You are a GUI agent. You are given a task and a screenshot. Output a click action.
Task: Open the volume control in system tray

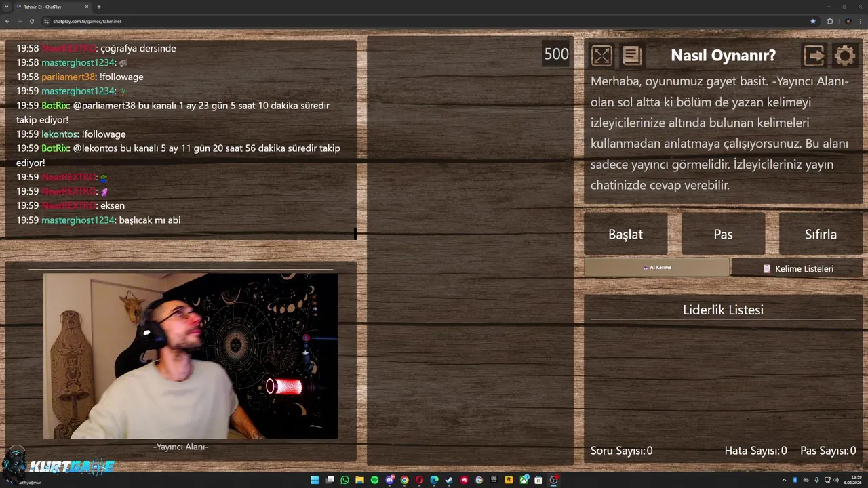click(x=835, y=480)
